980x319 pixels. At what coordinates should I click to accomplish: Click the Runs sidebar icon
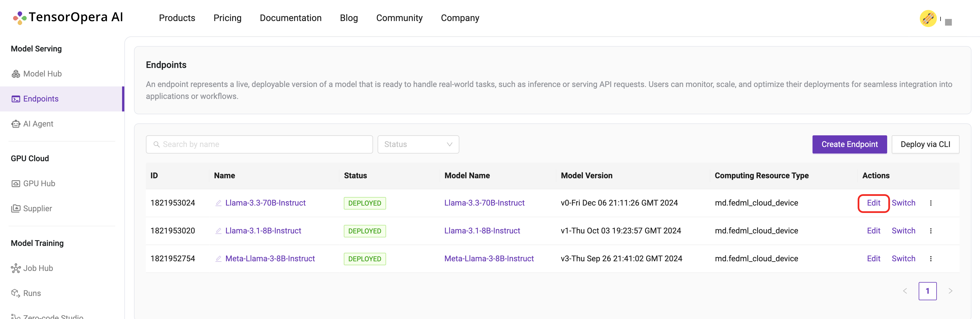click(16, 293)
